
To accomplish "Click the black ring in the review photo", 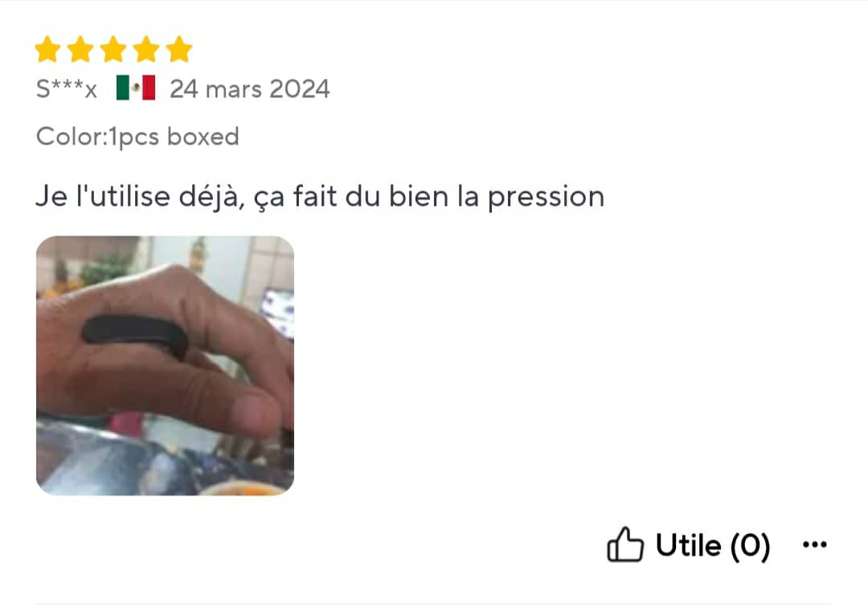I will click(136, 336).
